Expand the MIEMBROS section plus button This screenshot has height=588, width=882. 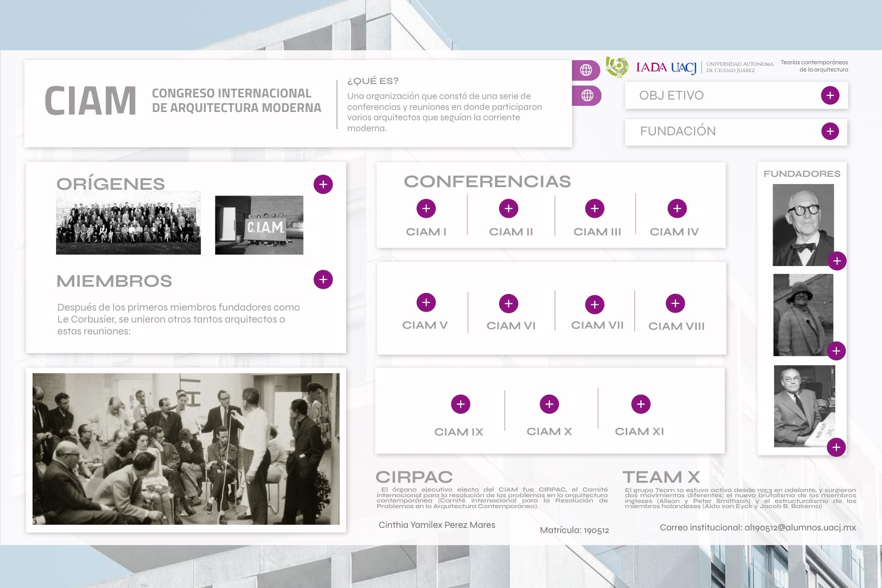click(323, 279)
